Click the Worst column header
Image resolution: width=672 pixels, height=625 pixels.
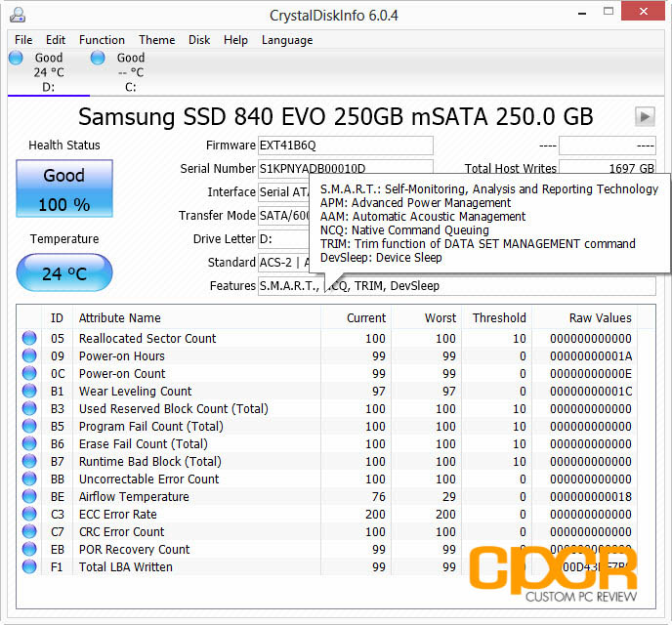click(427, 317)
